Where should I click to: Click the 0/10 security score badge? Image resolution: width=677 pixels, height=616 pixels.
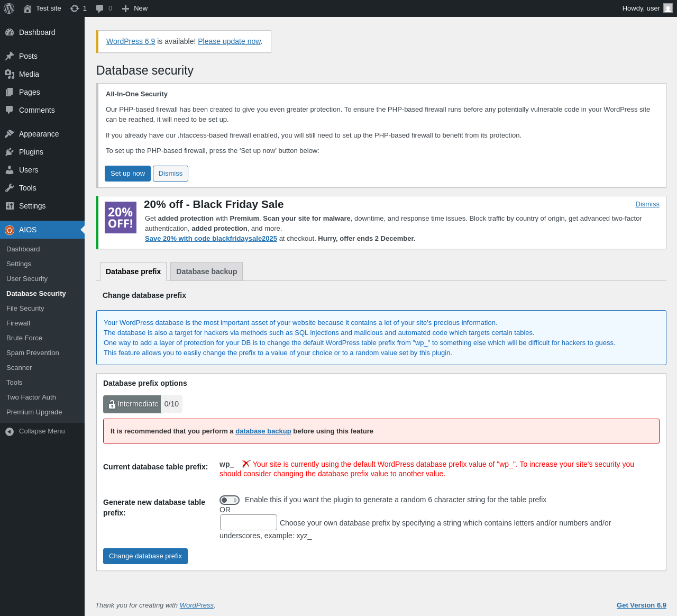coord(171,404)
